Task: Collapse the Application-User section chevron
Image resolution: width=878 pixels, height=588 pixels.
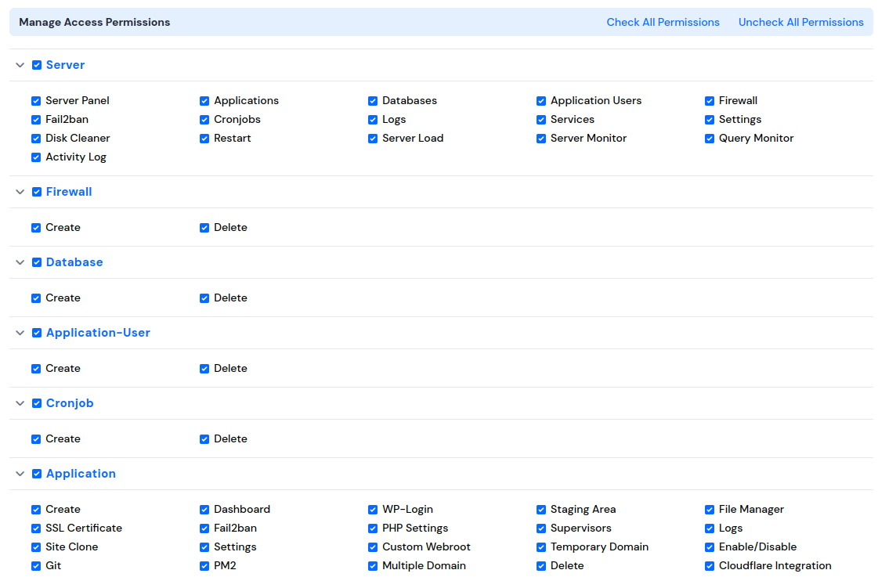Action: tap(20, 334)
